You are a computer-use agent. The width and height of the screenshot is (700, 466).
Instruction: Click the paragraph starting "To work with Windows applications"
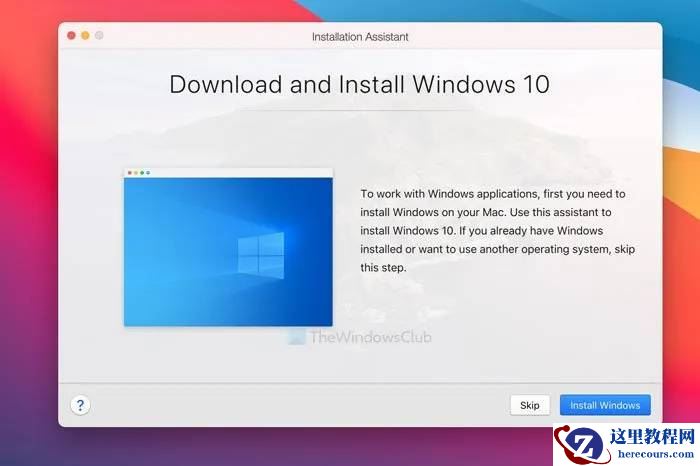[x=497, y=231]
